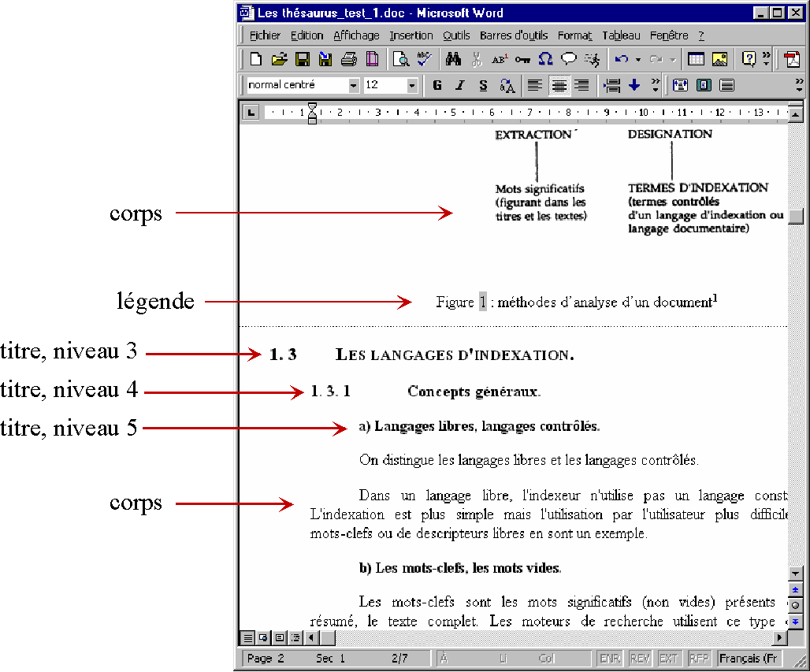
Task: Open Find with the binoculars icon
Action: click(x=453, y=59)
